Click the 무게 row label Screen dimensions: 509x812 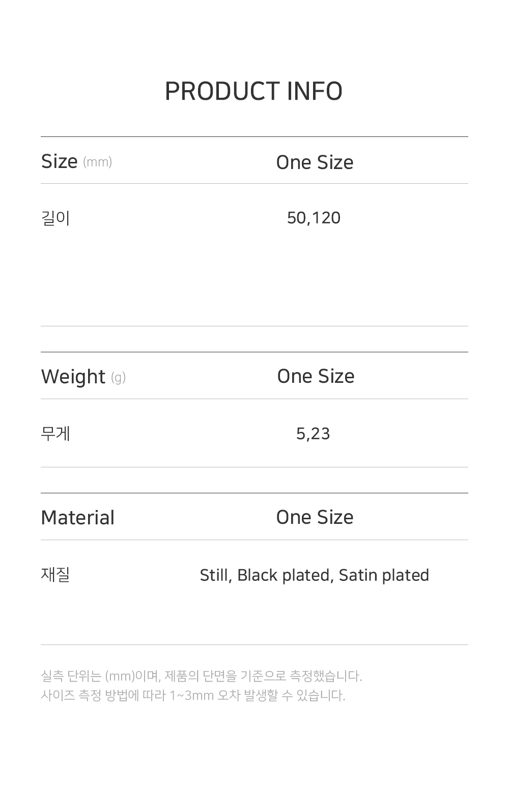(55, 434)
